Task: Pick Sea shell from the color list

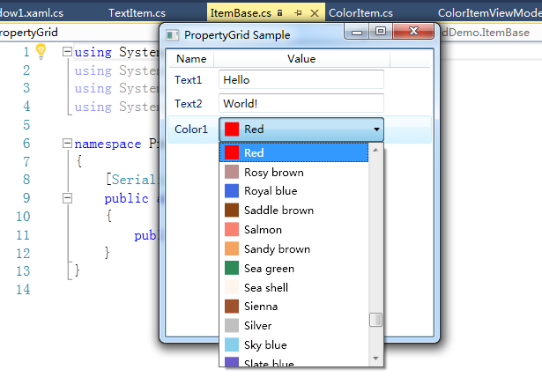Action: 293,287
